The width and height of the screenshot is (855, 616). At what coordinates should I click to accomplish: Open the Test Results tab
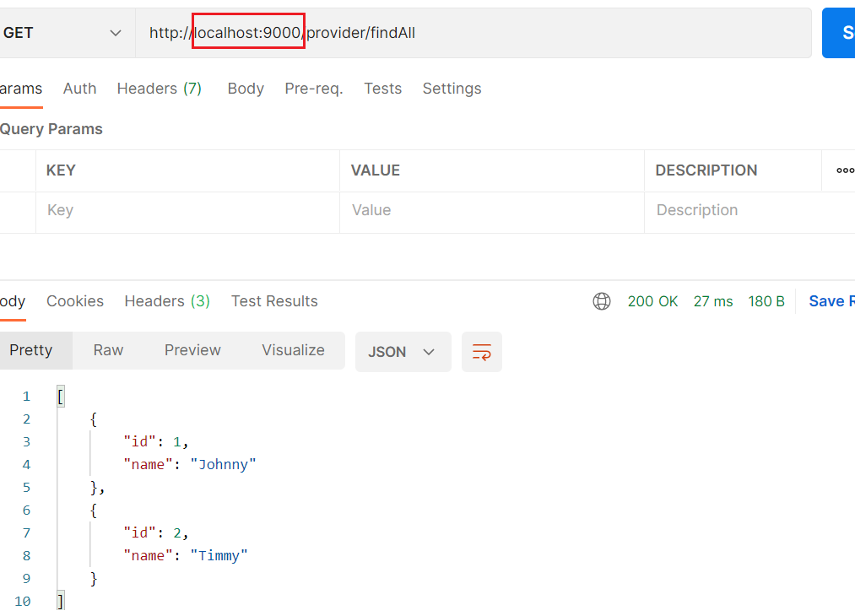click(x=274, y=301)
